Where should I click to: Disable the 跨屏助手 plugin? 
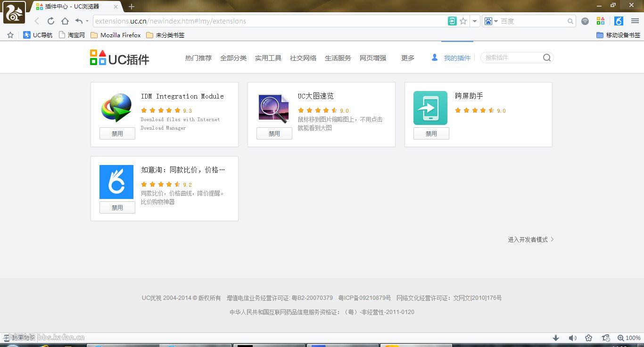pyautogui.click(x=431, y=133)
